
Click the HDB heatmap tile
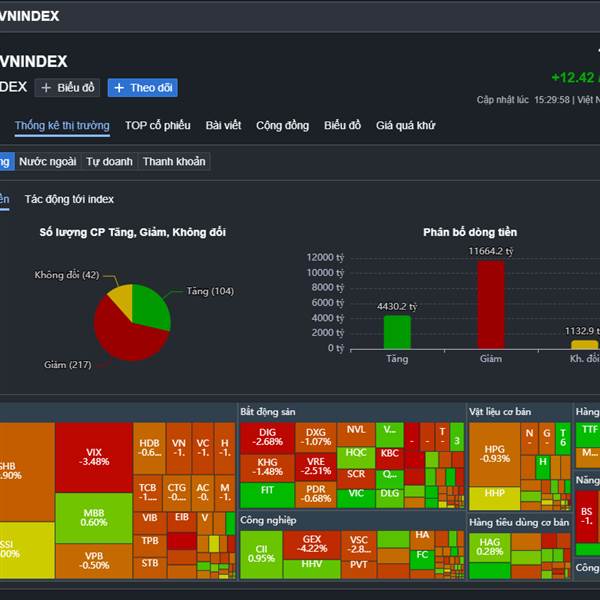[149, 448]
